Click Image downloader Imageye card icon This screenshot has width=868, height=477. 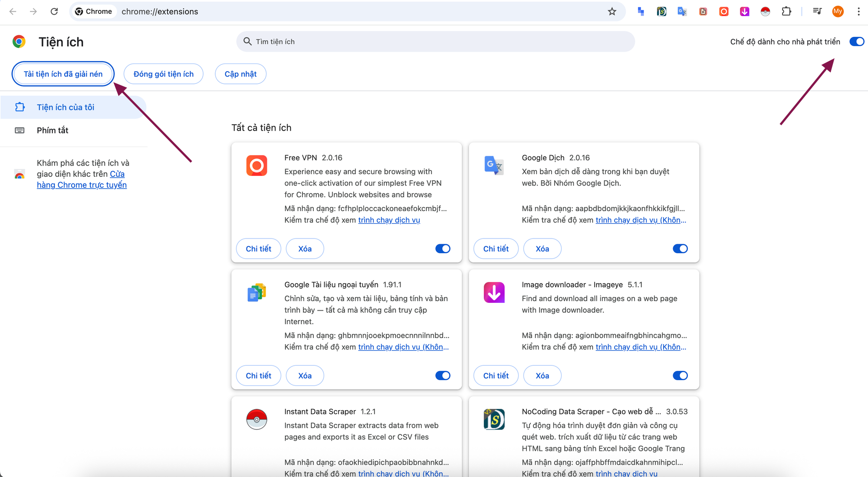pos(494,292)
